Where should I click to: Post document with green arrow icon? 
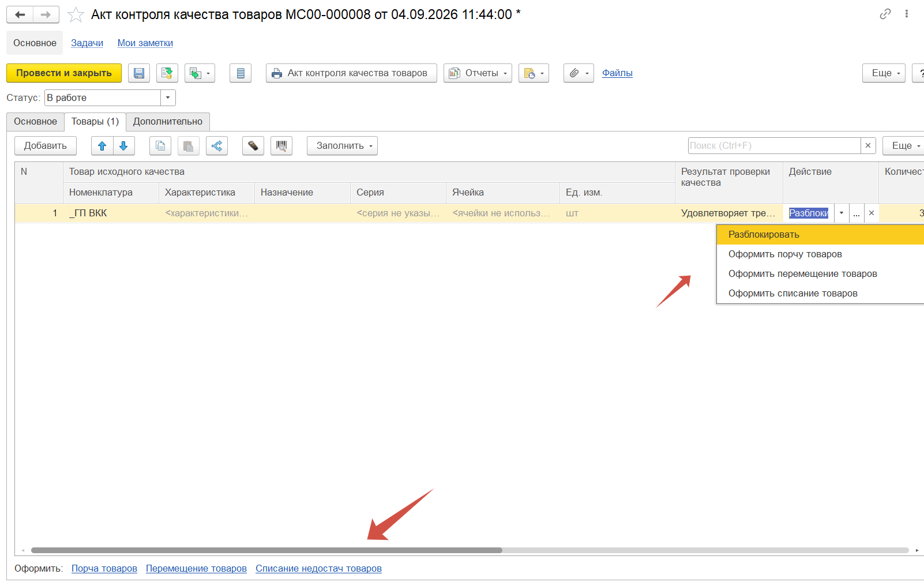tap(167, 73)
